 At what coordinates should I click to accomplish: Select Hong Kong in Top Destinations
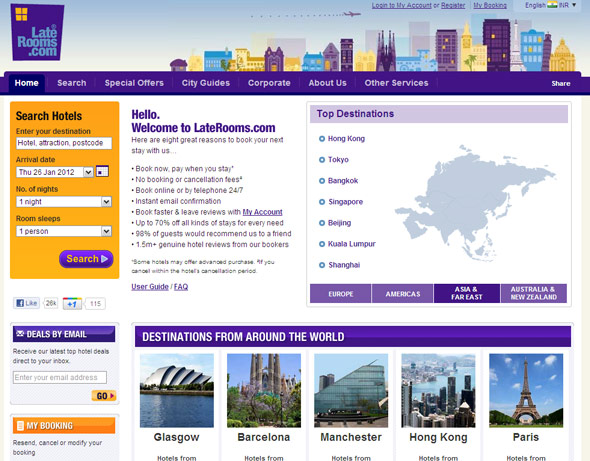coord(346,139)
